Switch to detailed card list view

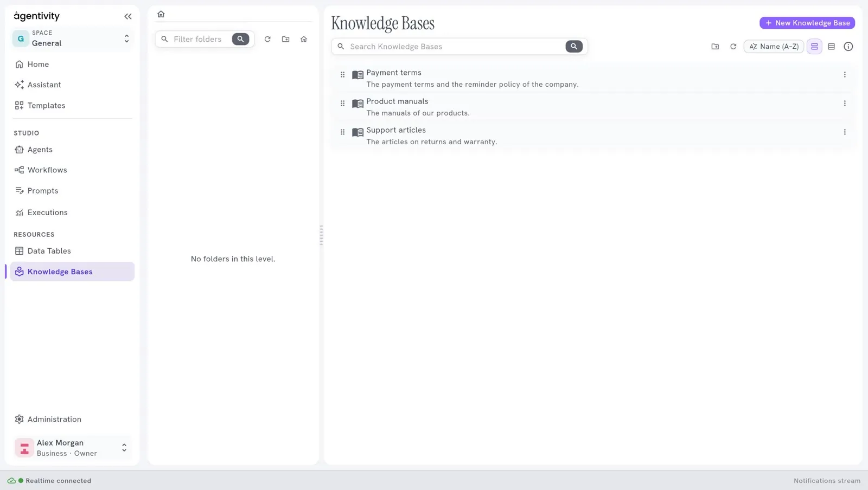[814, 47]
